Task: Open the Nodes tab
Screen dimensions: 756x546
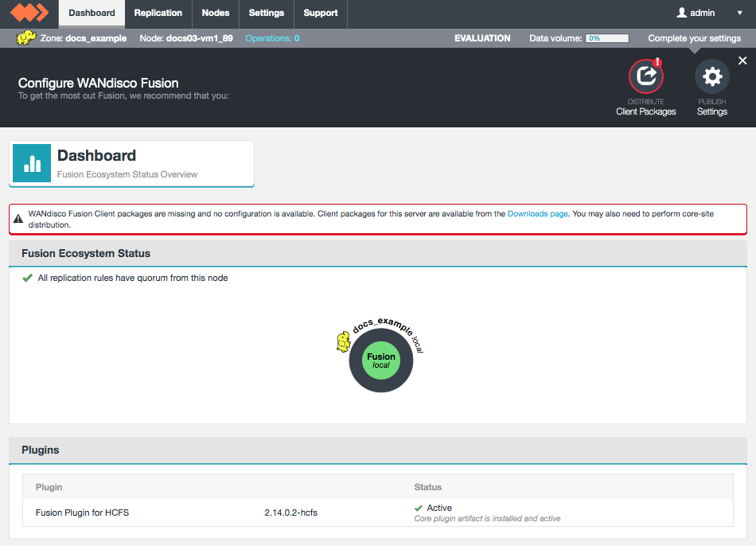Action: pos(215,14)
